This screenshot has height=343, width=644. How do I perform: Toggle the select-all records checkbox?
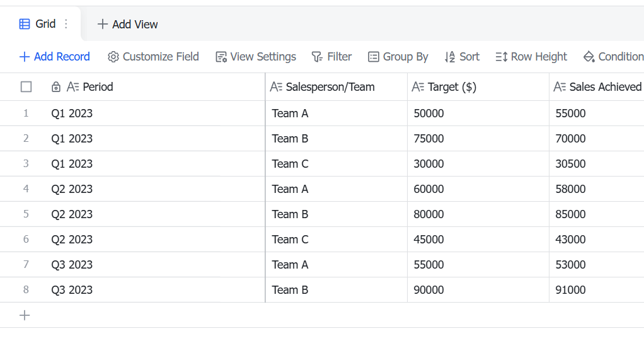coord(26,86)
